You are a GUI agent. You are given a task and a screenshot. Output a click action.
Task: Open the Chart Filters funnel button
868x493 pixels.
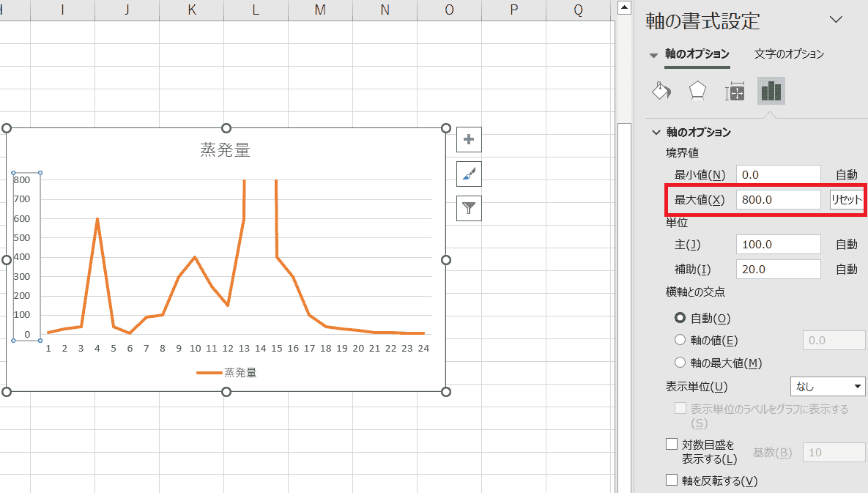click(x=469, y=208)
